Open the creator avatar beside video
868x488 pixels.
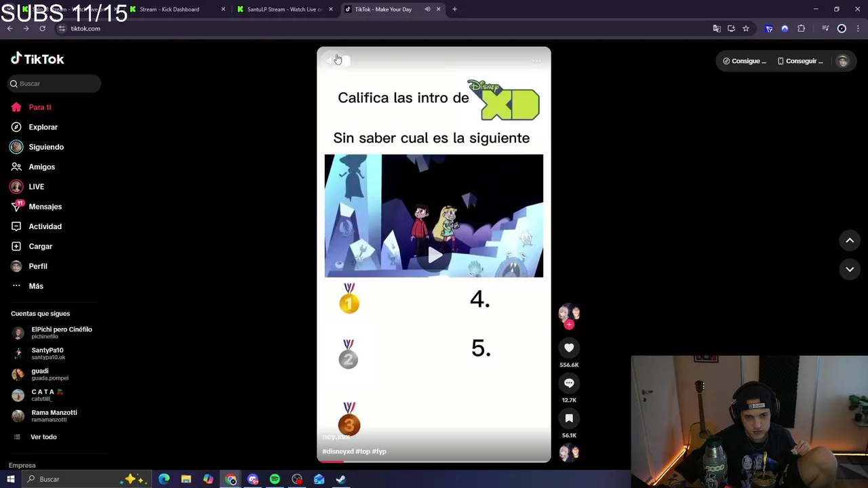point(569,313)
